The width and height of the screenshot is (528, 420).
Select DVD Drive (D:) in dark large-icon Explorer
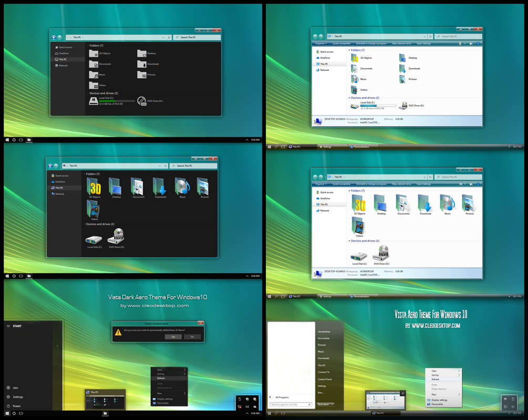tap(117, 239)
